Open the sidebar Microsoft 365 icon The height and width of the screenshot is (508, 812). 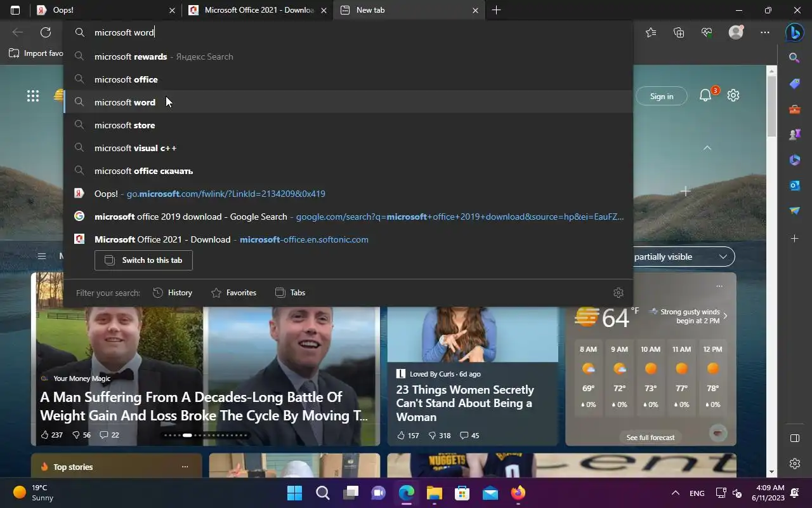point(794,160)
